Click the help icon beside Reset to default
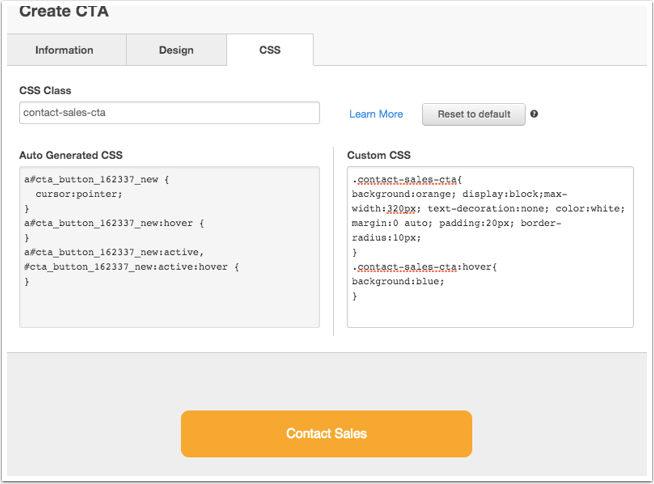This screenshot has height=484, width=654. (x=534, y=114)
